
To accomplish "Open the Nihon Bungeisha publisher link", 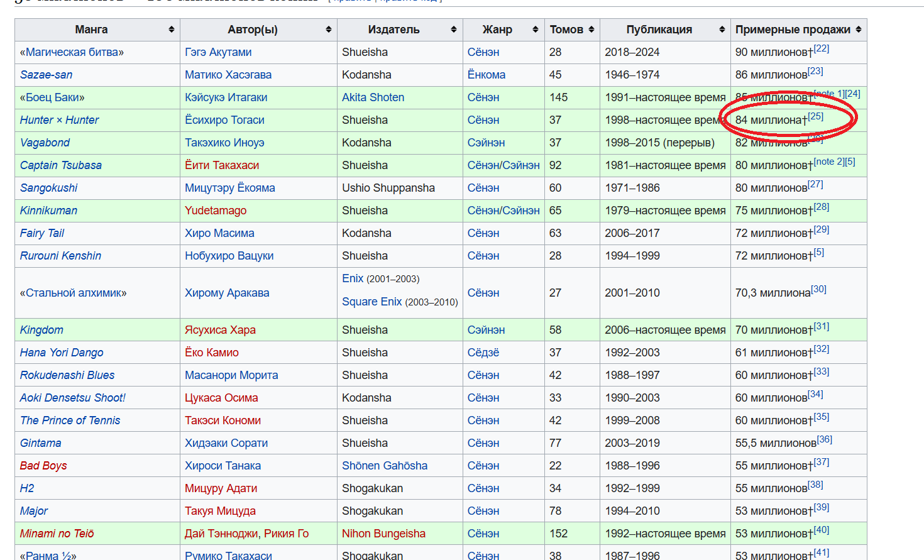I will click(383, 534).
